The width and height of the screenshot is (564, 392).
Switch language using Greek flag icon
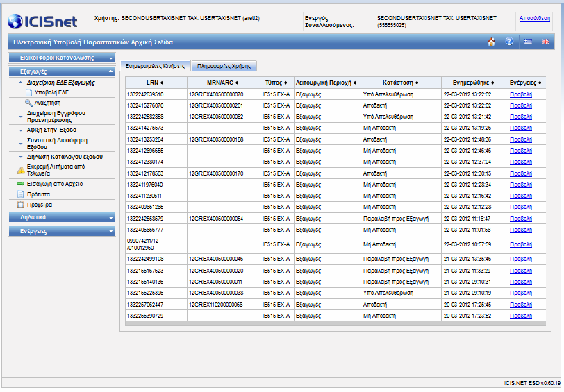point(528,42)
